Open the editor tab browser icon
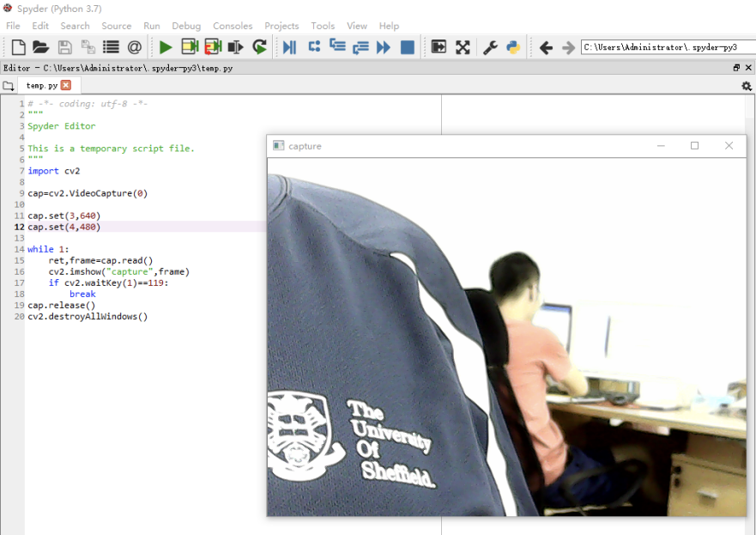Viewport: 756px width, 535px height. pyautogui.click(x=9, y=86)
